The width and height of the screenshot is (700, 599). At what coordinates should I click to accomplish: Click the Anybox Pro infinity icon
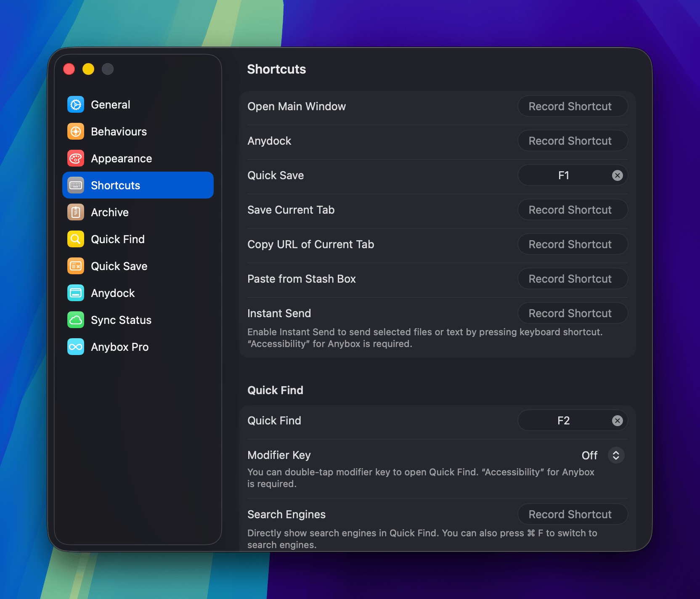click(76, 347)
